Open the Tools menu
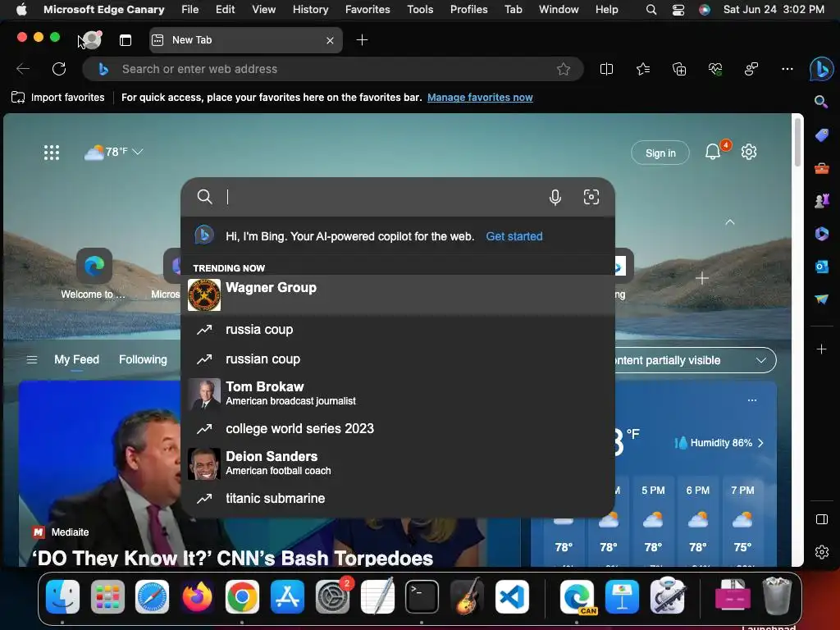Viewport: 840px width, 630px height. [x=420, y=10]
